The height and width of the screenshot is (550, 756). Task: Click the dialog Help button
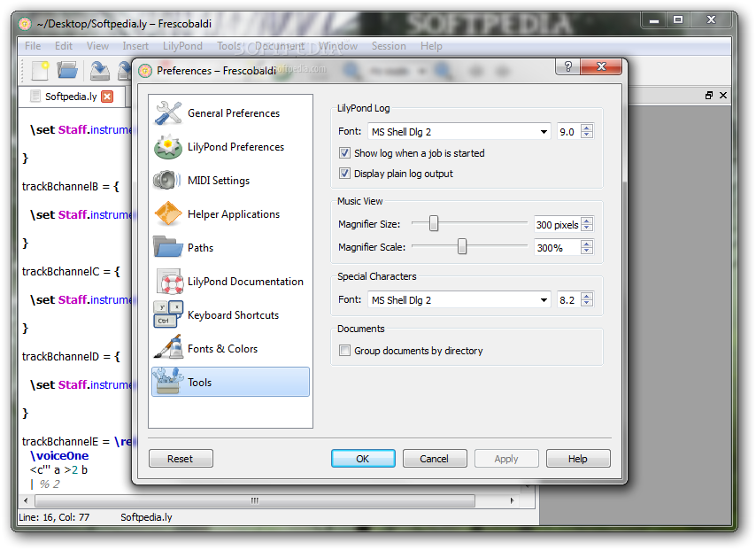(578, 459)
